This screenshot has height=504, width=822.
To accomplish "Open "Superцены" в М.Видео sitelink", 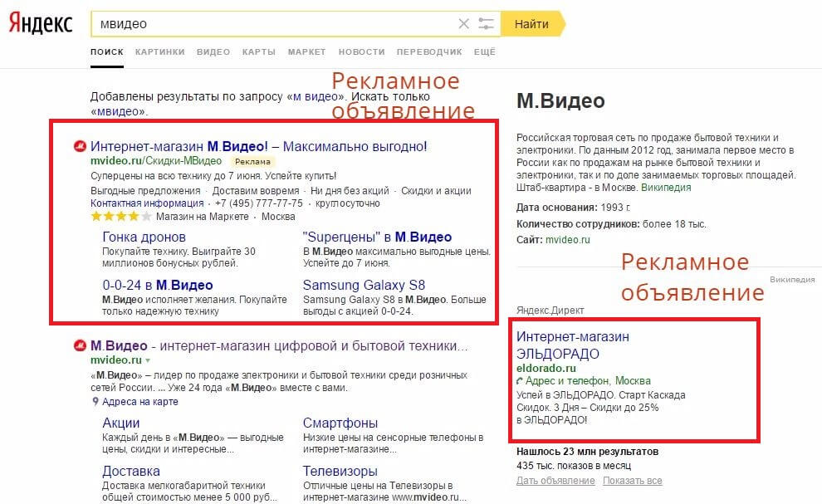I will [378, 237].
